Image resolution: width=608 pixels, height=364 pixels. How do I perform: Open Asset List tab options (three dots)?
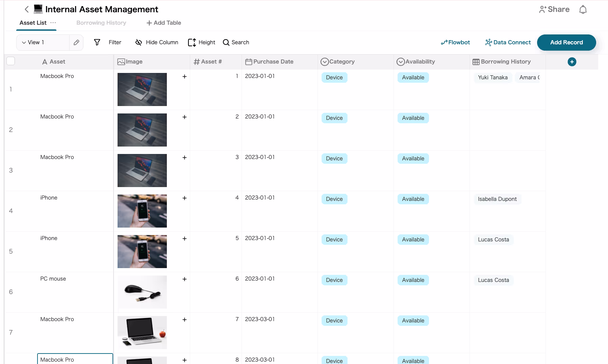(x=53, y=23)
